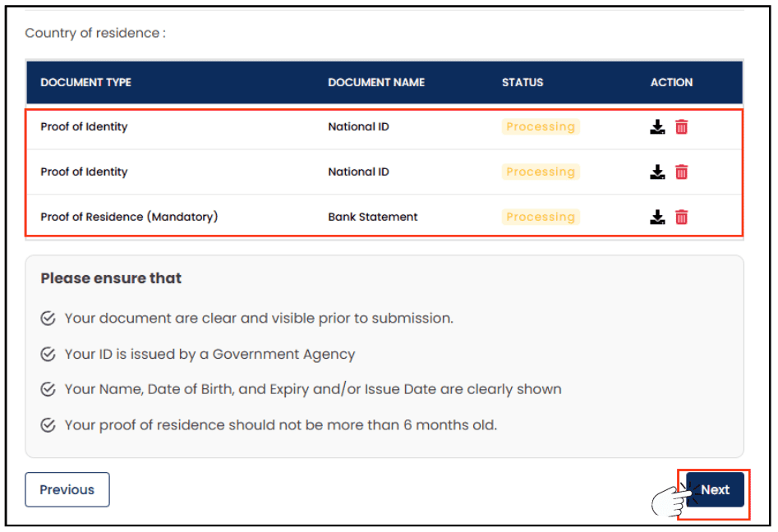Click checkmark icon beside Name, Date of Birth note

48,389
